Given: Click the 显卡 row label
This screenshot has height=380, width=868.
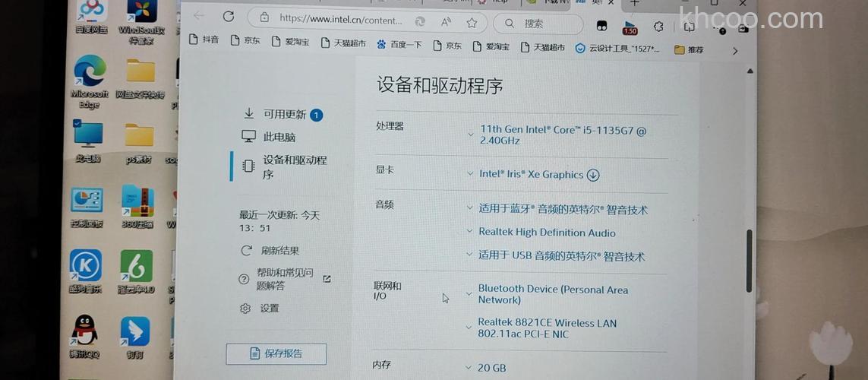Looking at the screenshot, I should coord(385,169).
